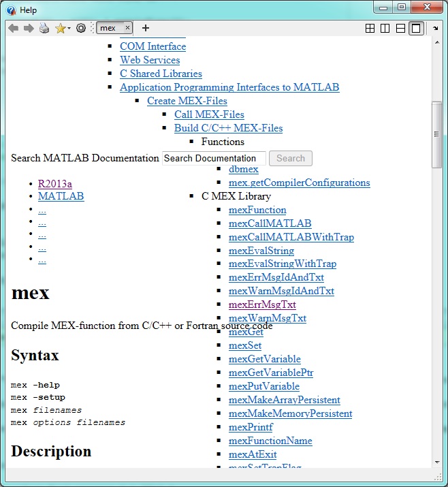Print the current help page
This screenshot has width=448, height=487.
[44, 28]
